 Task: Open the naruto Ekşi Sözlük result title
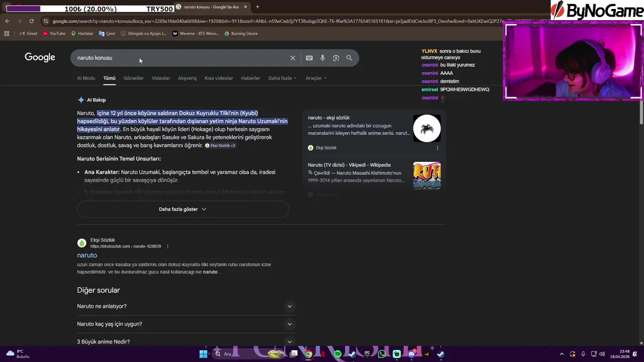pos(87,255)
